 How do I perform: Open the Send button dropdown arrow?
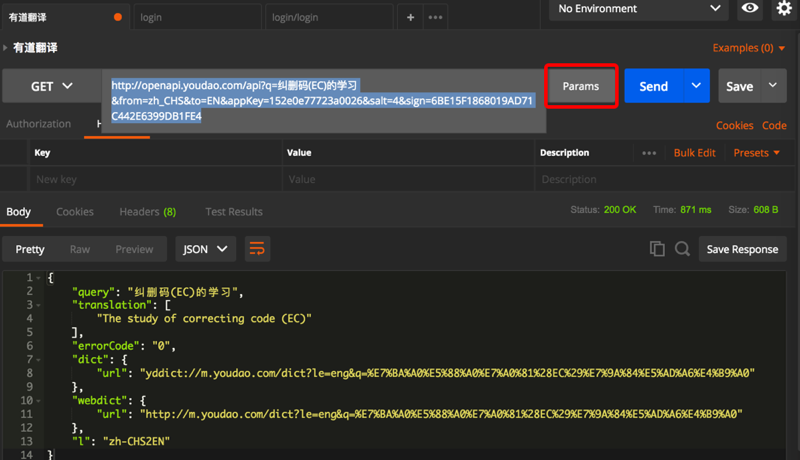pyautogui.click(x=696, y=86)
